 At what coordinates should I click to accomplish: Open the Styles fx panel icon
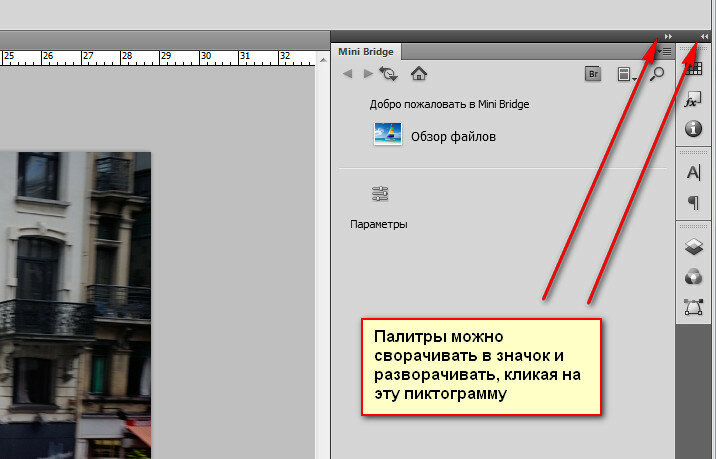pyautogui.click(x=693, y=99)
